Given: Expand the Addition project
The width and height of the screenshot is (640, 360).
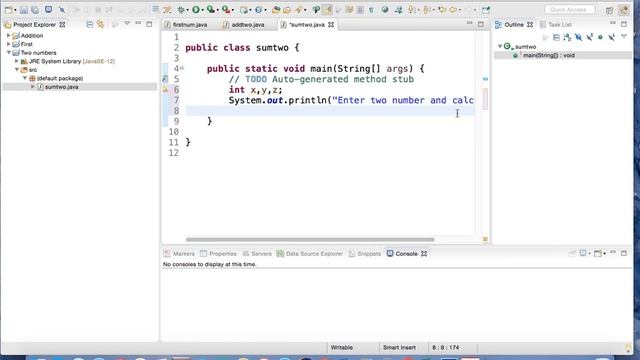Looking at the screenshot, I should point(9,36).
